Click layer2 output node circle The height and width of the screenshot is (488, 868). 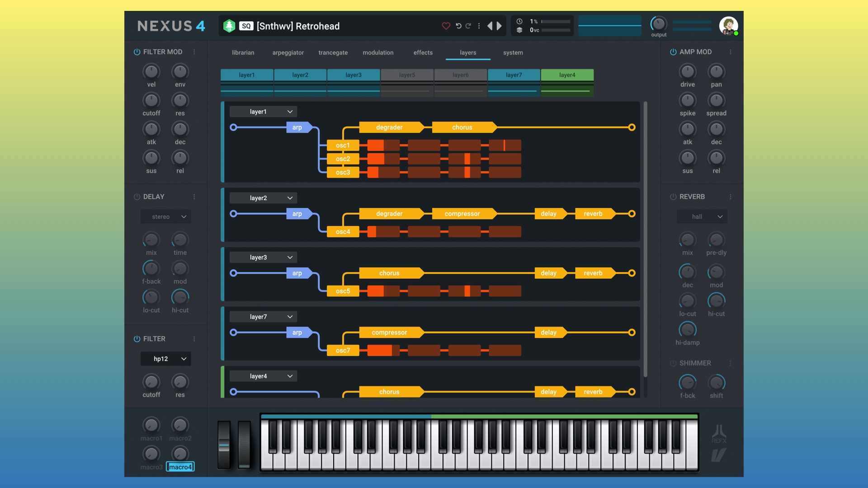632,214
